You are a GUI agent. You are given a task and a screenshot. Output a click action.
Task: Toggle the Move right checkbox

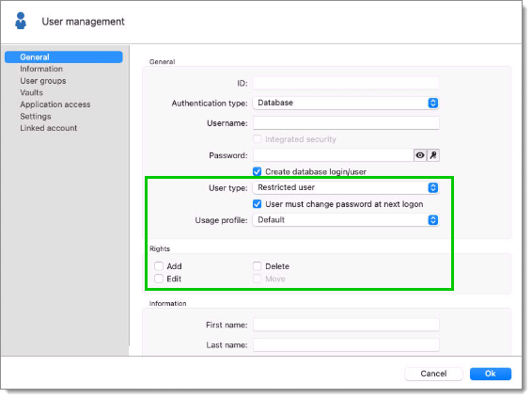[257, 279]
